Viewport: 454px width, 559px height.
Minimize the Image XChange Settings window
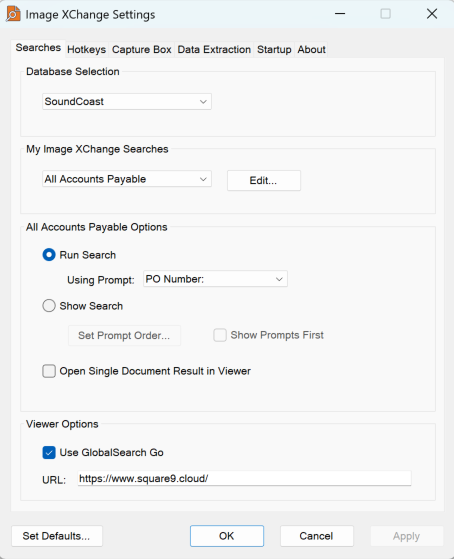click(x=340, y=14)
